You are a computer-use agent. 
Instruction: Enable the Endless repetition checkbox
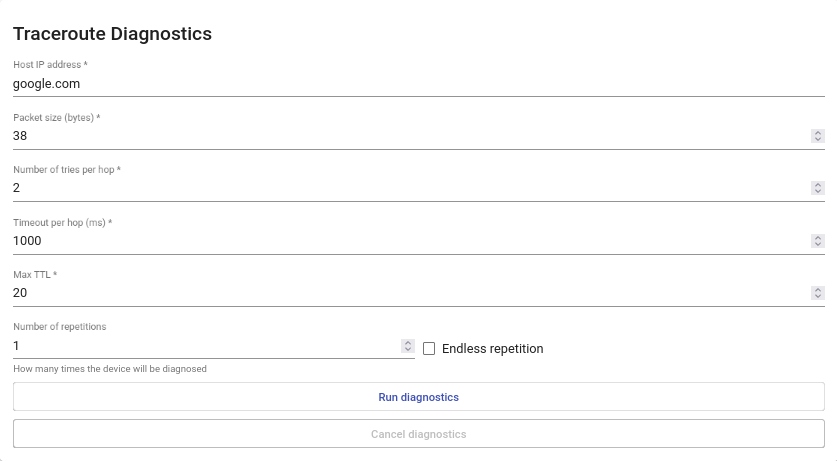pyautogui.click(x=429, y=349)
